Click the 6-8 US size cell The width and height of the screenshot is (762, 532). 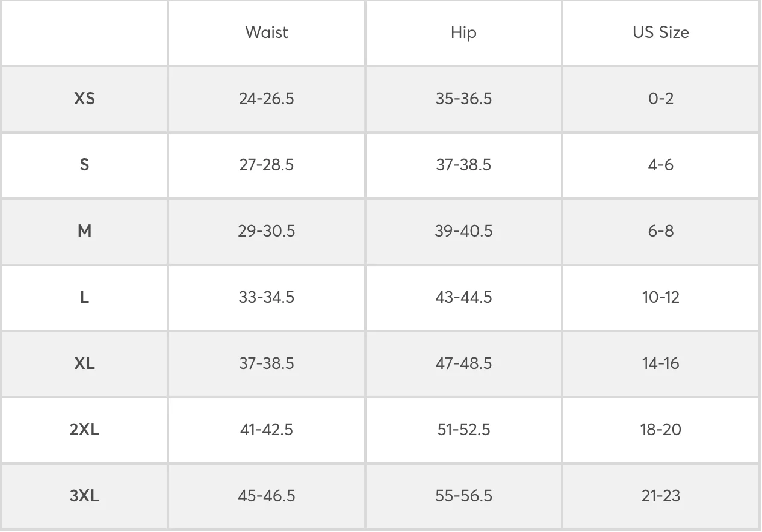coord(661,231)
